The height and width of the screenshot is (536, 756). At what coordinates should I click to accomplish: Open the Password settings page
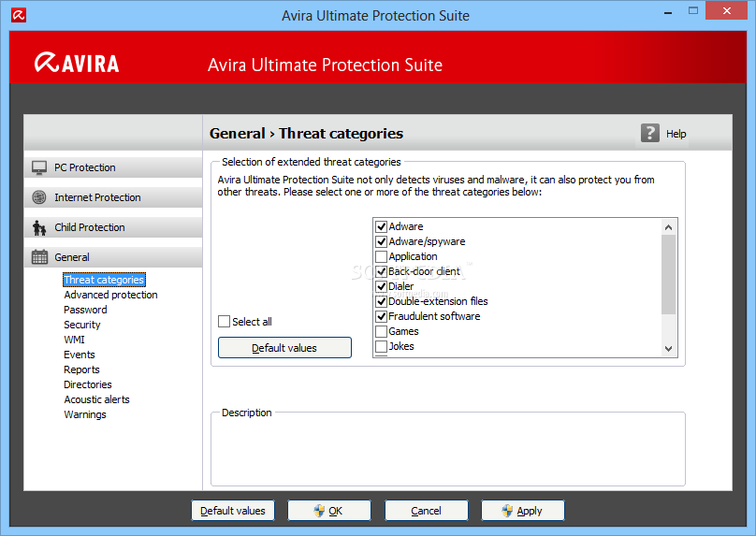[85, 310]
